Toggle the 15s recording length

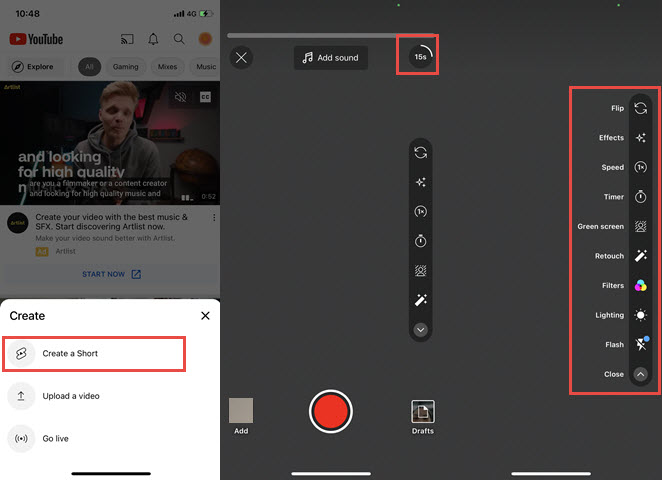click(x=421, y=57)
